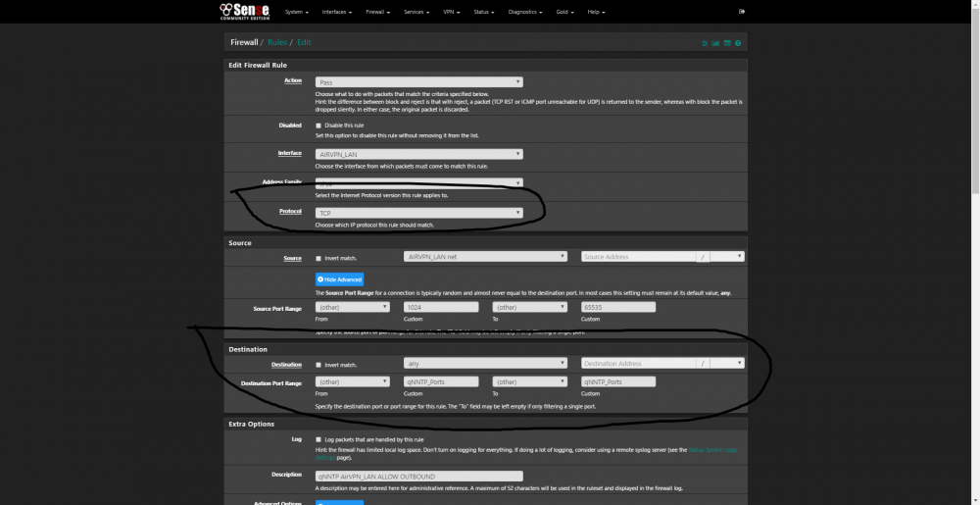
Task: Click the Rules breadcrumb link
Action: click(x=277, y=42)
